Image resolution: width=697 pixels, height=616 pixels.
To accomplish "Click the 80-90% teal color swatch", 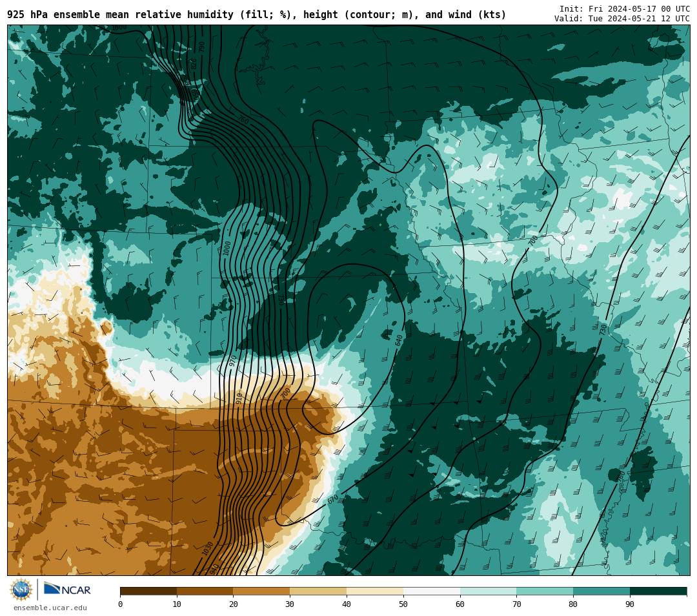I will 601,591.
